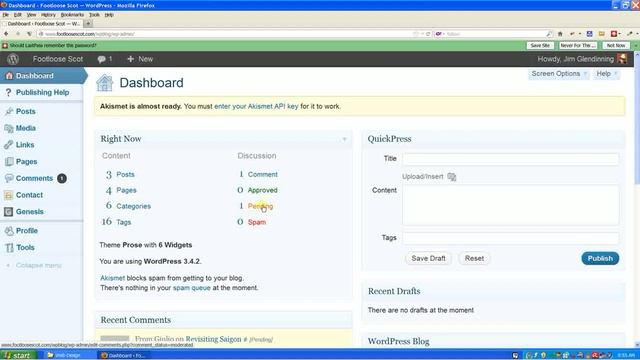Click the Links chain icon in sidebar
This screenshot has width=640, height=360.
point(9,145)
